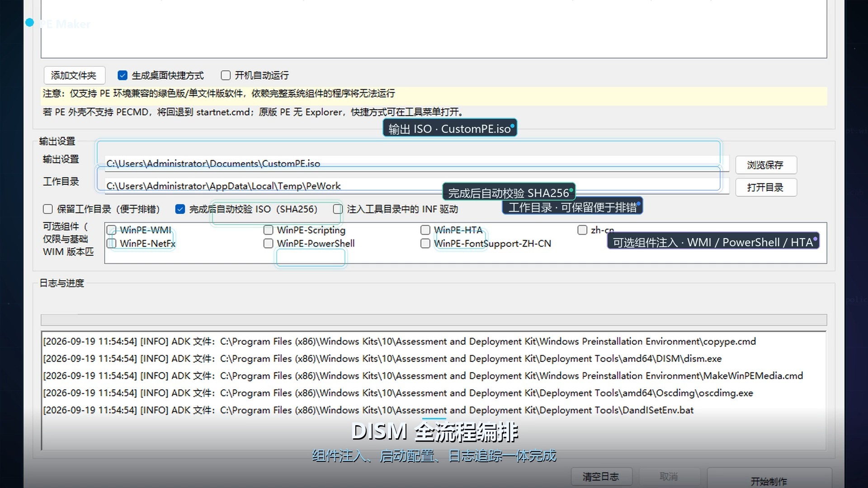Select log line containing DandISetEnv.bat
Viewport: 868px width, 488px height.
coord(368,410)
